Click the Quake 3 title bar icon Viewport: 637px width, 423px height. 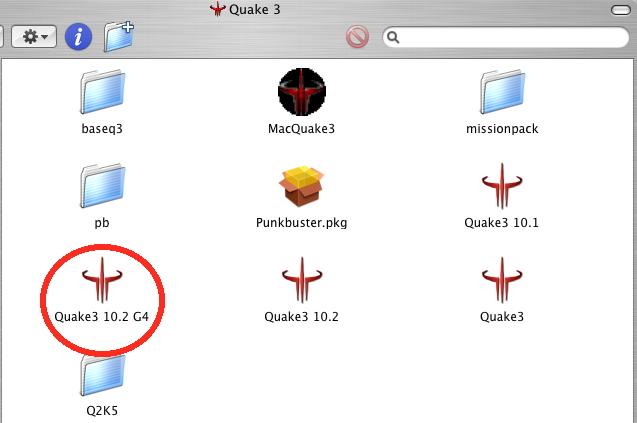click(x=217, y=9)
